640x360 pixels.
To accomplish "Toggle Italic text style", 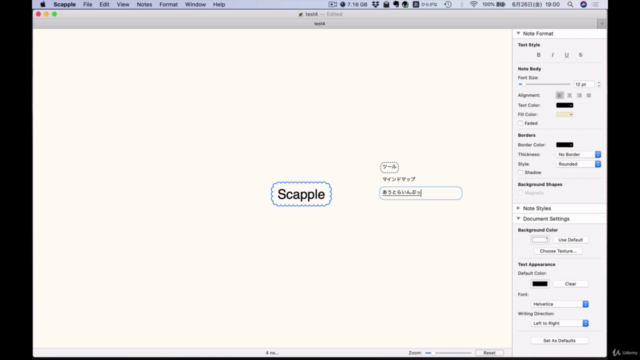I will coord(553,55).
